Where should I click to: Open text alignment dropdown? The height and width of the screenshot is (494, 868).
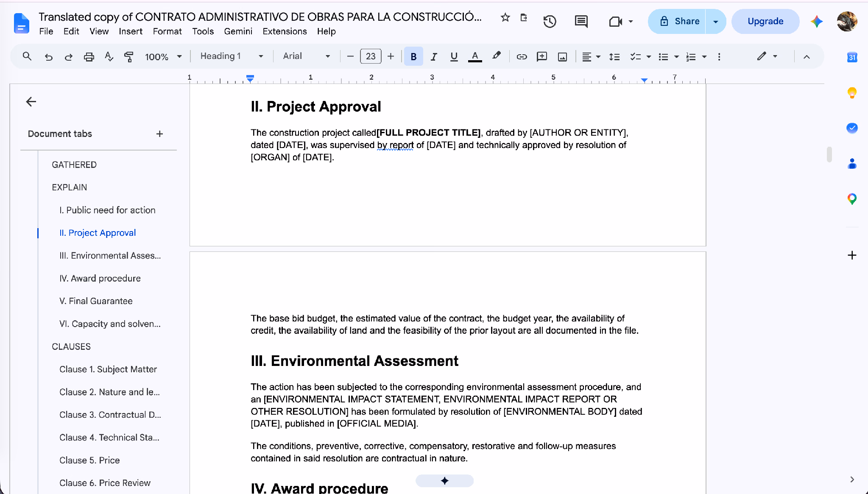click(592, 56)
